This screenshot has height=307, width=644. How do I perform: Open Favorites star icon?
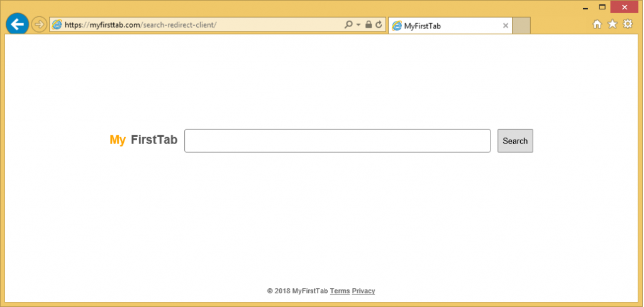[x=613, y=25]
